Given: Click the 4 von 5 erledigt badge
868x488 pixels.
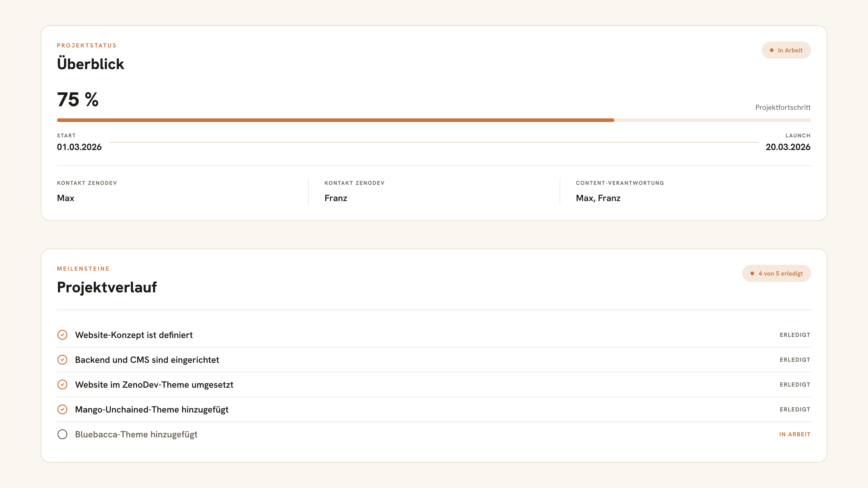Looking at the screenshot, I should (776, 274).
